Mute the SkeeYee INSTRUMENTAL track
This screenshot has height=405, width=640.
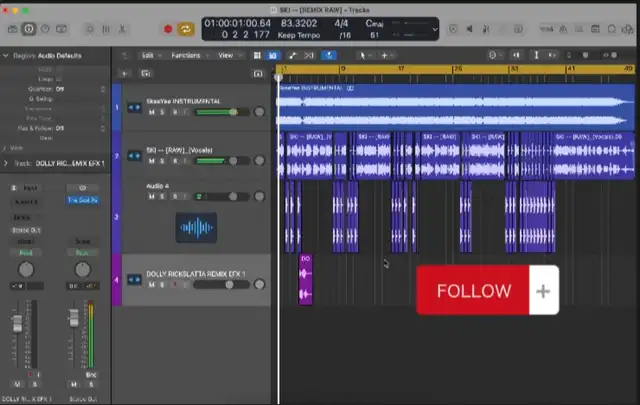[x=151, y=112]
